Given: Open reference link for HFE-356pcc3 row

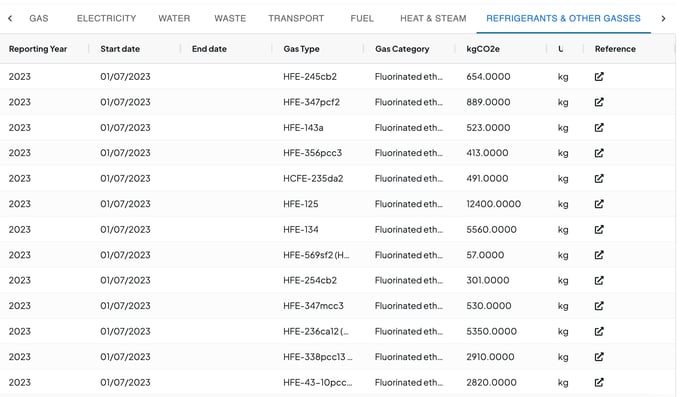Looking at the screenshot, I should pyautogui.click(x=599, y=153).
